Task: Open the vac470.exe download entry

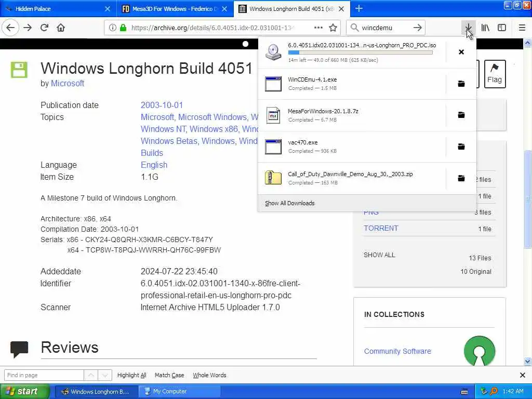Action: [x=352, y=147]
